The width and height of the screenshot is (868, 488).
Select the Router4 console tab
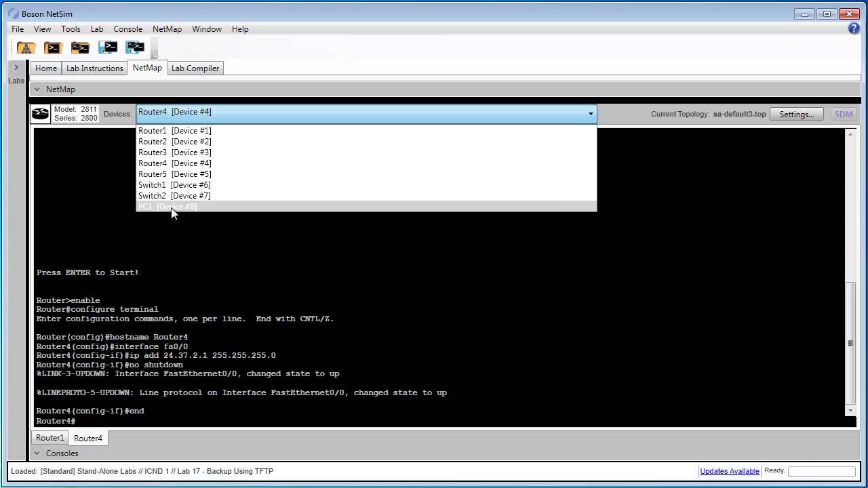88,439
